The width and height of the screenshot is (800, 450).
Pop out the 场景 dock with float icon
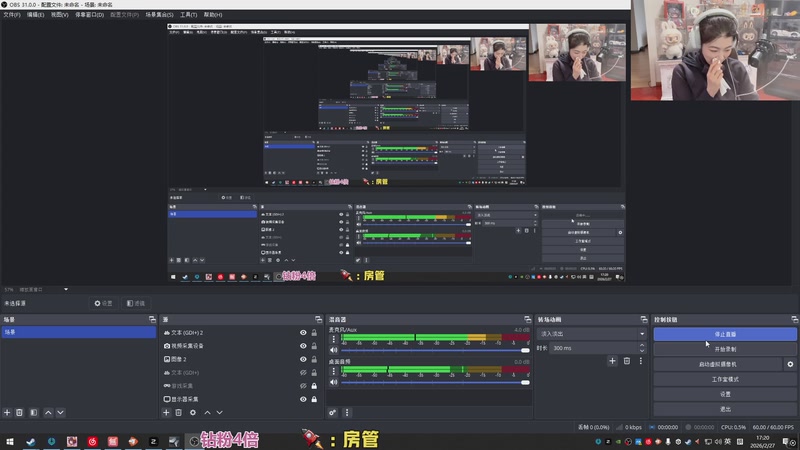pyautogui.click(x=152, y=319)
